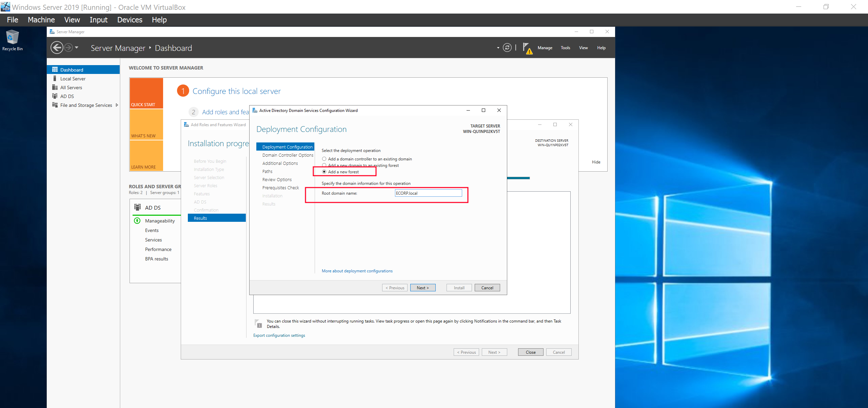Open Domain Controller Options wizard step
Image resolution: width=868 pixels, height=408 pixels.
point(288,155)
